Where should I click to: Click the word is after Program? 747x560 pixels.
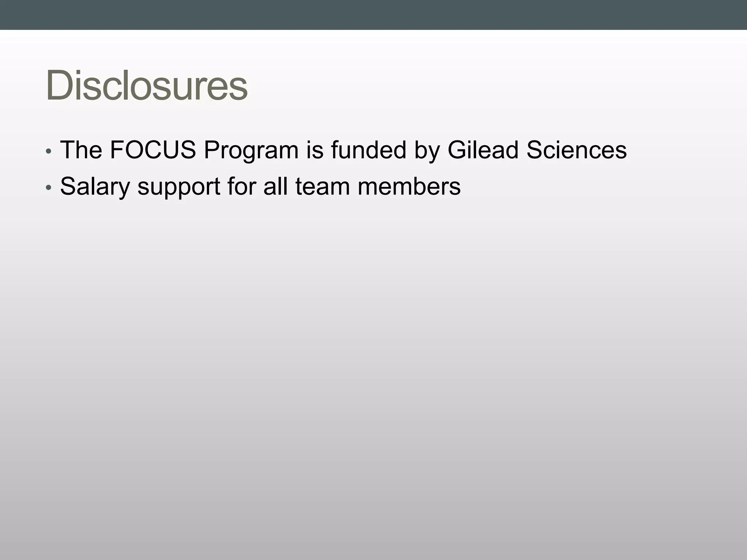coord(315,150)
